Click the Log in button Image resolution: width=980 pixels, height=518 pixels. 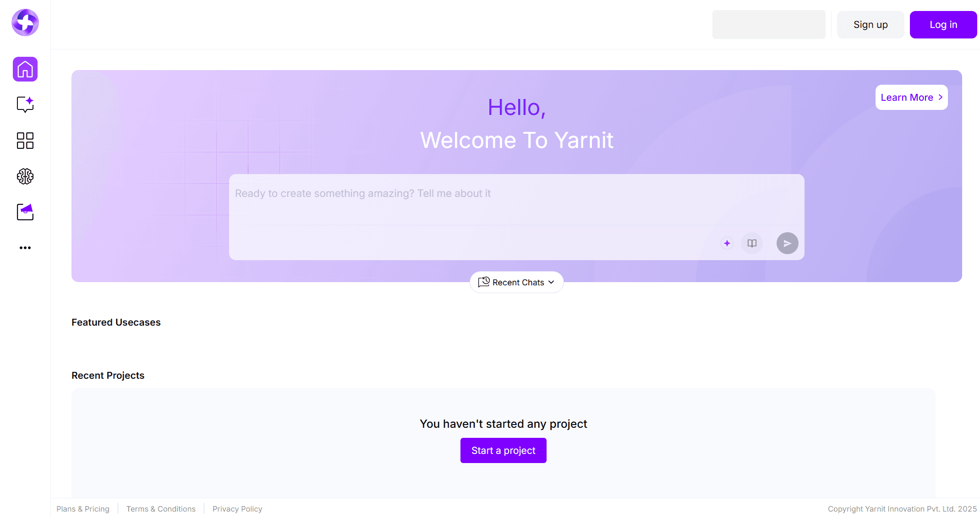943,25
